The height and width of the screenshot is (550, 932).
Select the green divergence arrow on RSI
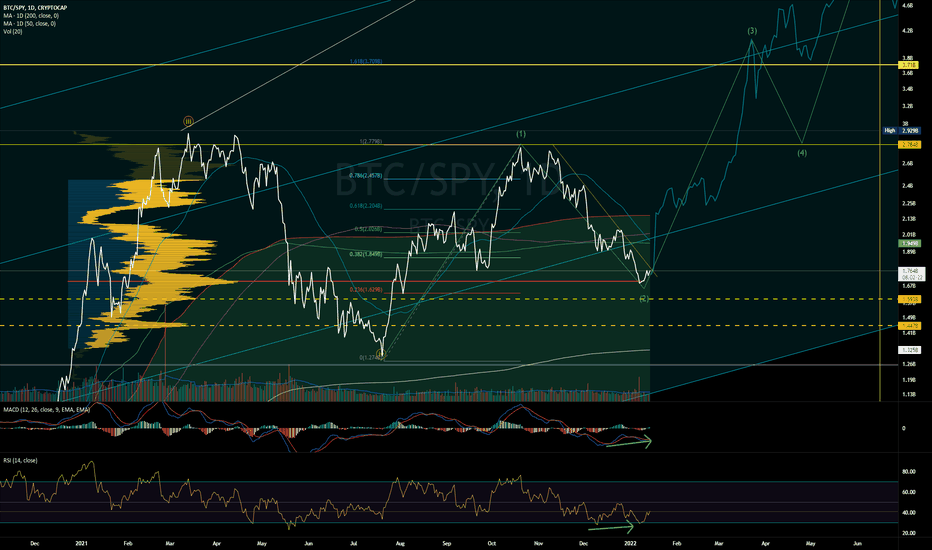click(611, 527)
